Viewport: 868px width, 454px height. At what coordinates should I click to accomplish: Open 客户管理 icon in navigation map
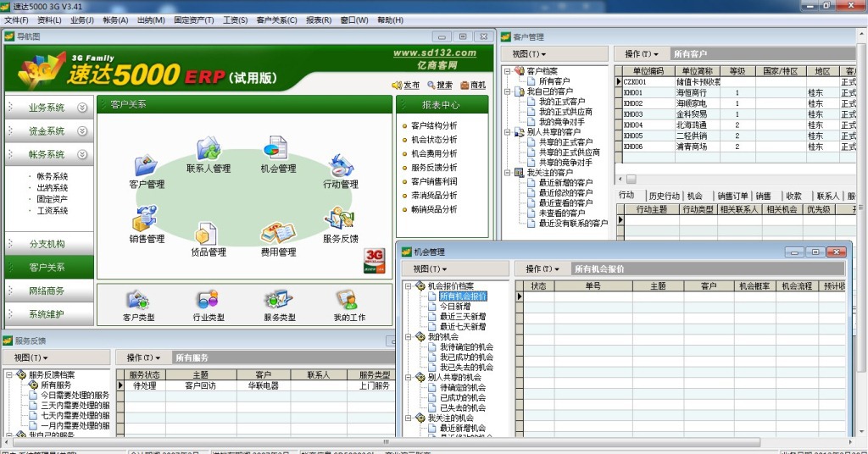pyautogui.click(x=146, y=167)
